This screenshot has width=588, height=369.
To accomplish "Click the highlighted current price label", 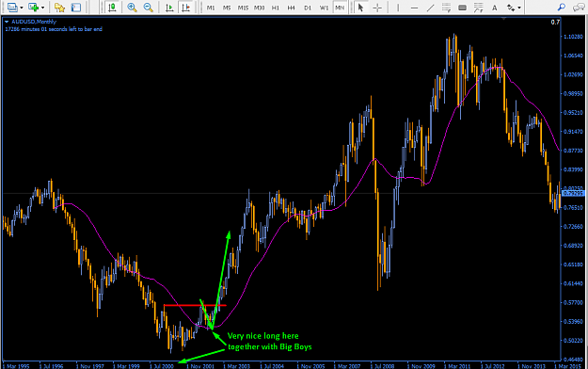I will [x=573, y=193].
